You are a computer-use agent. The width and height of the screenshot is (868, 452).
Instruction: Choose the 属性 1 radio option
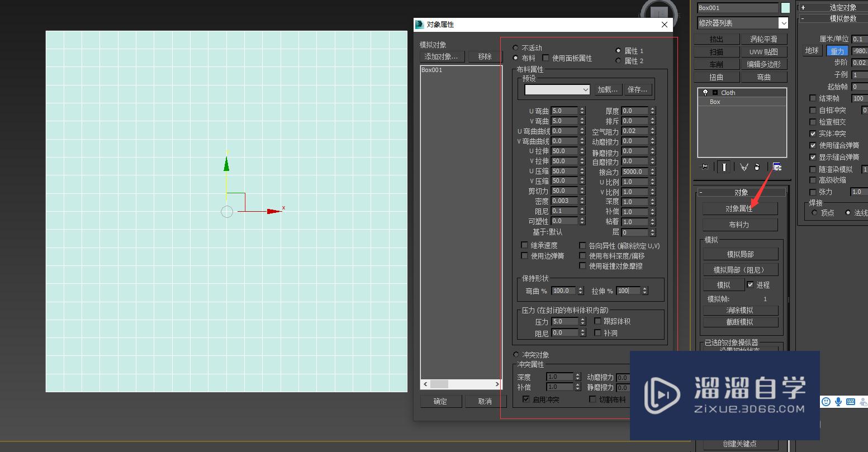coord(618,50)
